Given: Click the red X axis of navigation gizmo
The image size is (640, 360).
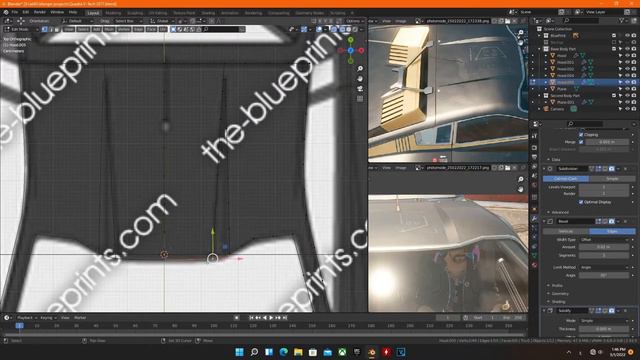Looking at the screenshot, I should point(361,50).
